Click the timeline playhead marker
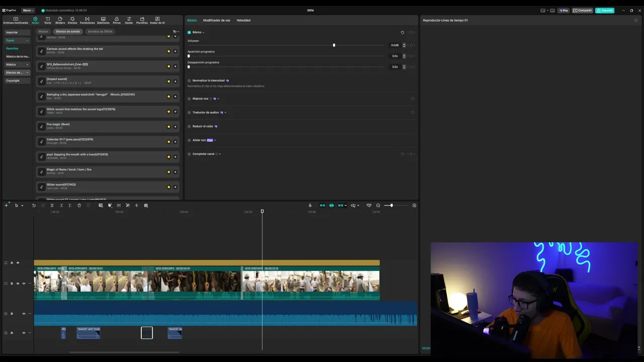 [x=262, y=211]
